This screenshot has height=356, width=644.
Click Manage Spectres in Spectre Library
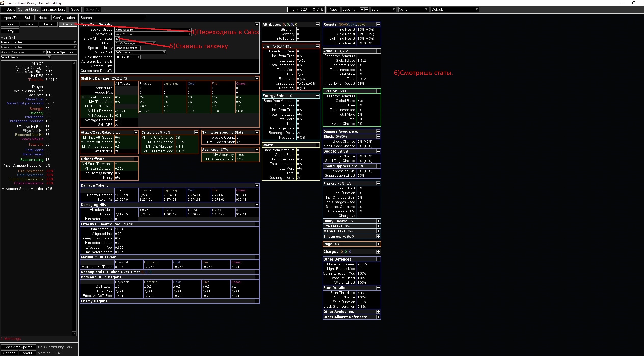(128, 48)
